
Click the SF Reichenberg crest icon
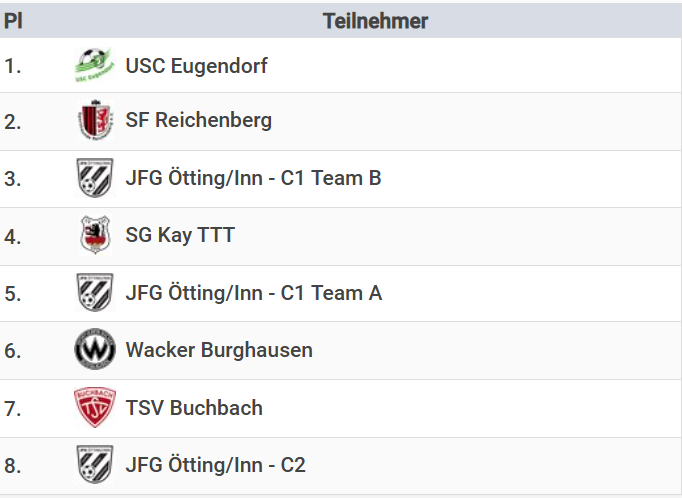(95, 121)
